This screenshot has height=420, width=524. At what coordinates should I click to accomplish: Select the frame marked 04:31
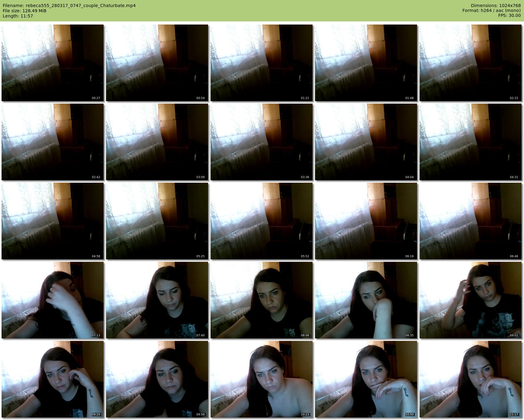click(x=470, y=142)
